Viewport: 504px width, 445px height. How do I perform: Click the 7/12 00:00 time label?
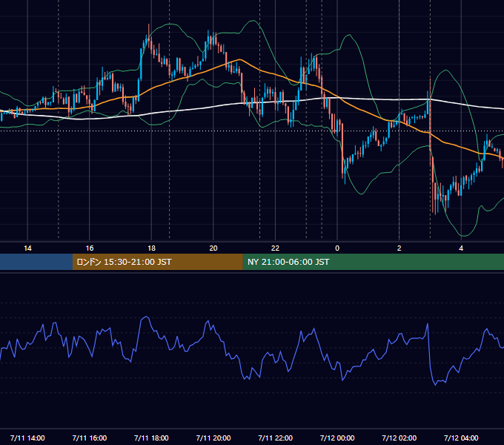pos(337,438)
